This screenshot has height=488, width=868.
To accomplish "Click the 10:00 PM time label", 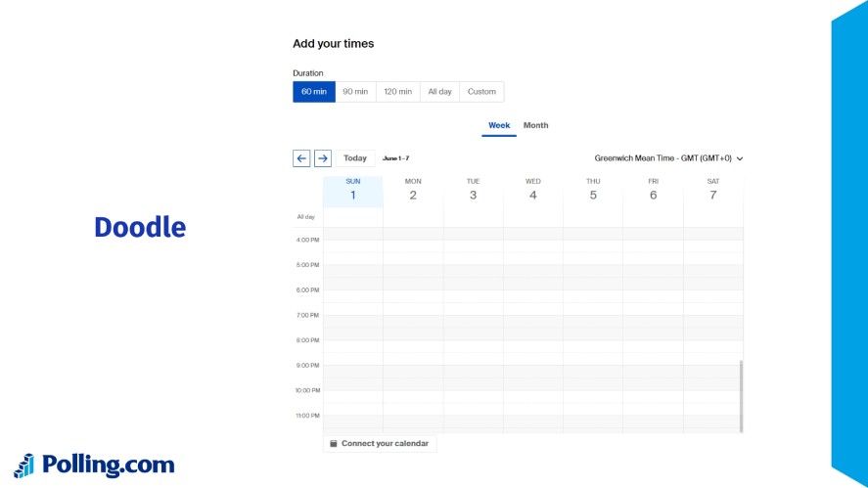I will point(308,390).
